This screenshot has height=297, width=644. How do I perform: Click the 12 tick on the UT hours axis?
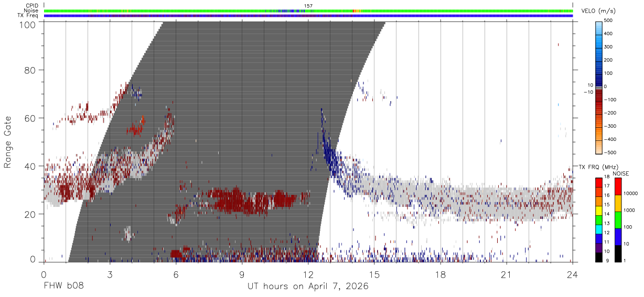pos(308,274)
